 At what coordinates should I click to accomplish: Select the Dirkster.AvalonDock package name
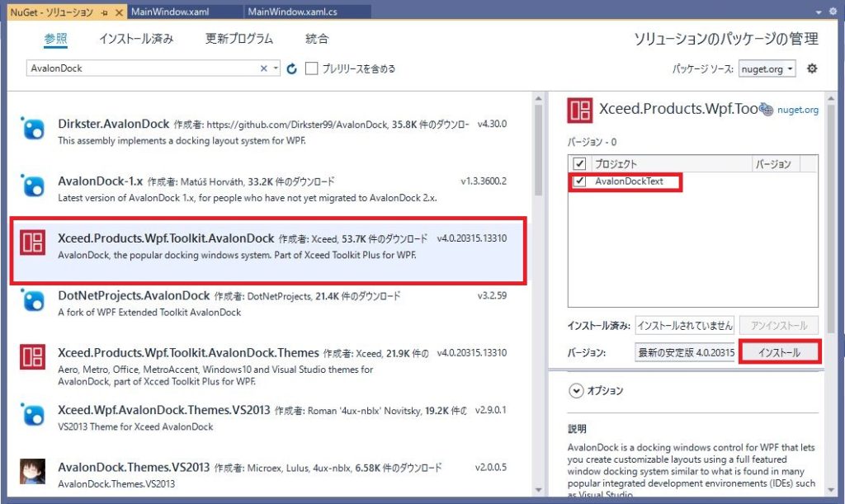click(x=114, y=124)
